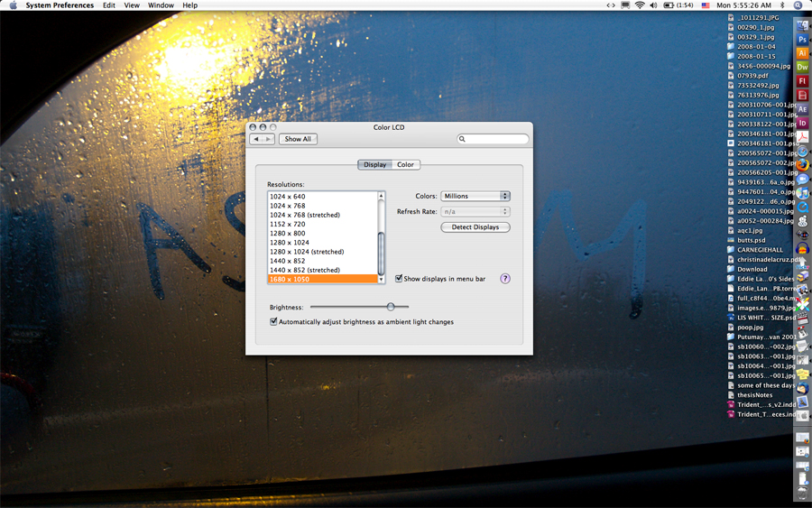The image size is (812, 508).
Task: Launch Illustrator from the dock
Action: [802, 53]
